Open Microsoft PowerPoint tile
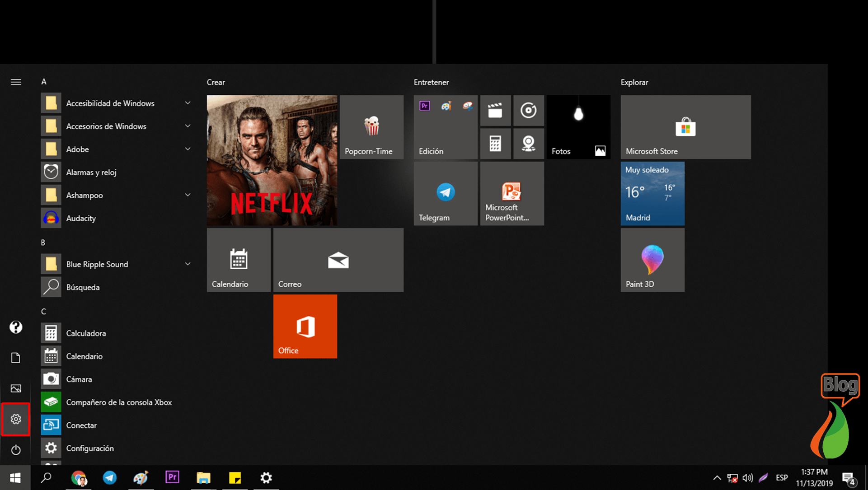868x490 pixels. 512,193
